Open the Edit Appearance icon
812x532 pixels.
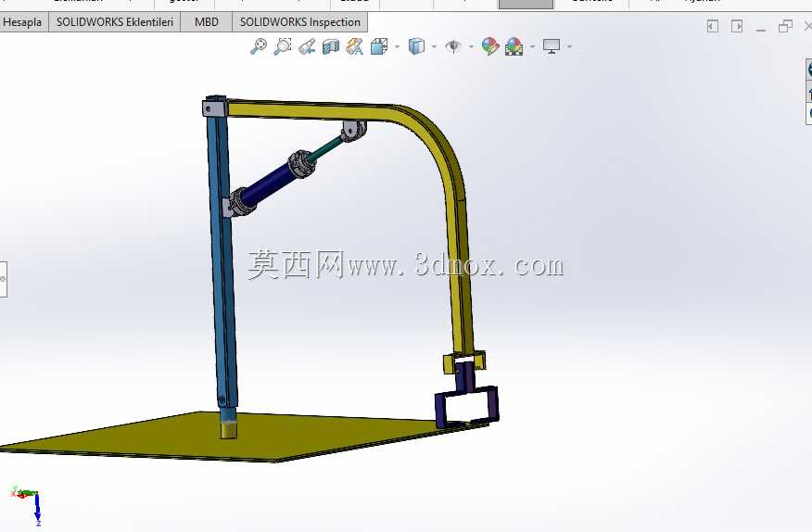point(490,46)
